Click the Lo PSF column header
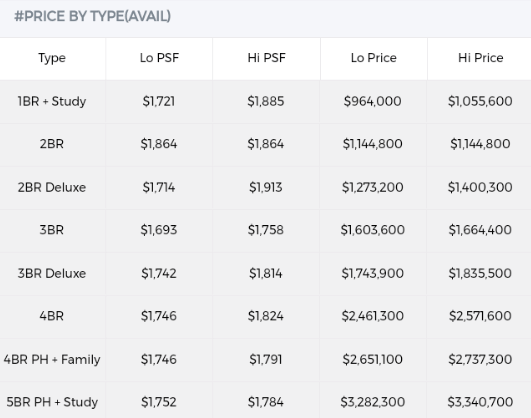Image resolution: width=531 pixels, height=418 pixels. pos(159,58)
